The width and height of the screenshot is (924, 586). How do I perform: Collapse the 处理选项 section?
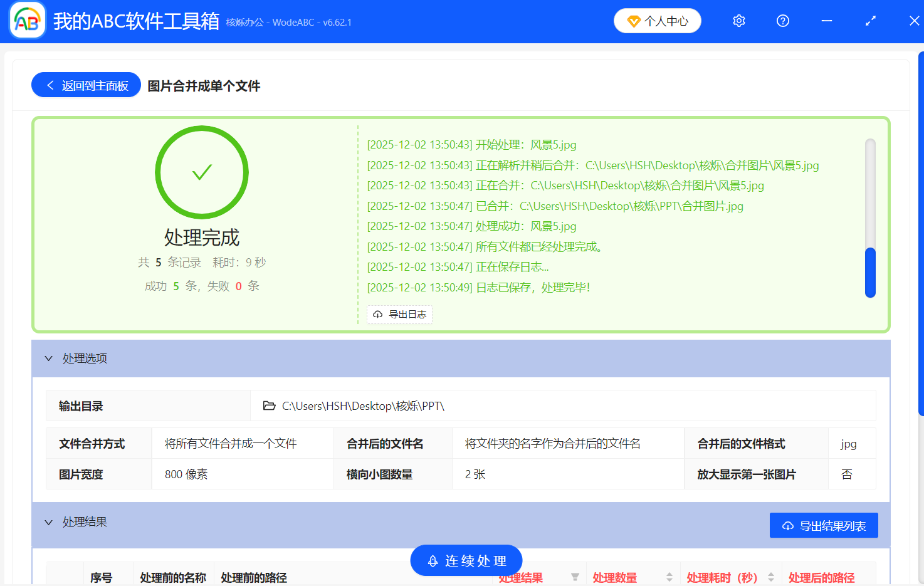(49, 358)
